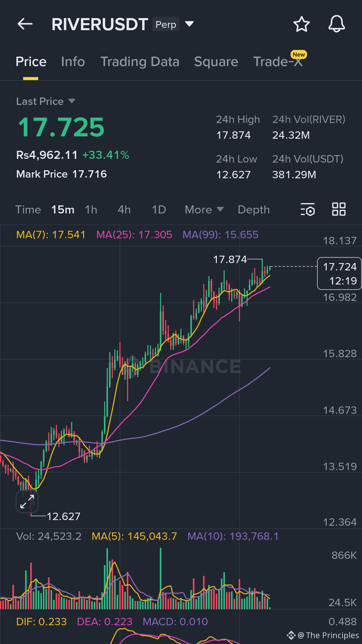Tap the volume MA(10): 193,768.1 label
The width and height of the screenshot is (362, 644).
pos(233,536)
